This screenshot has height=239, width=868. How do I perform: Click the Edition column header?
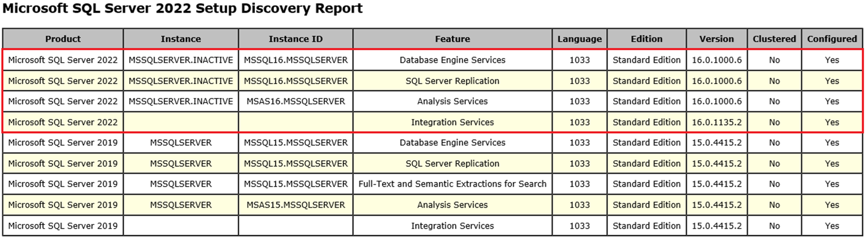pyautogui.click(x=647, y=39)
